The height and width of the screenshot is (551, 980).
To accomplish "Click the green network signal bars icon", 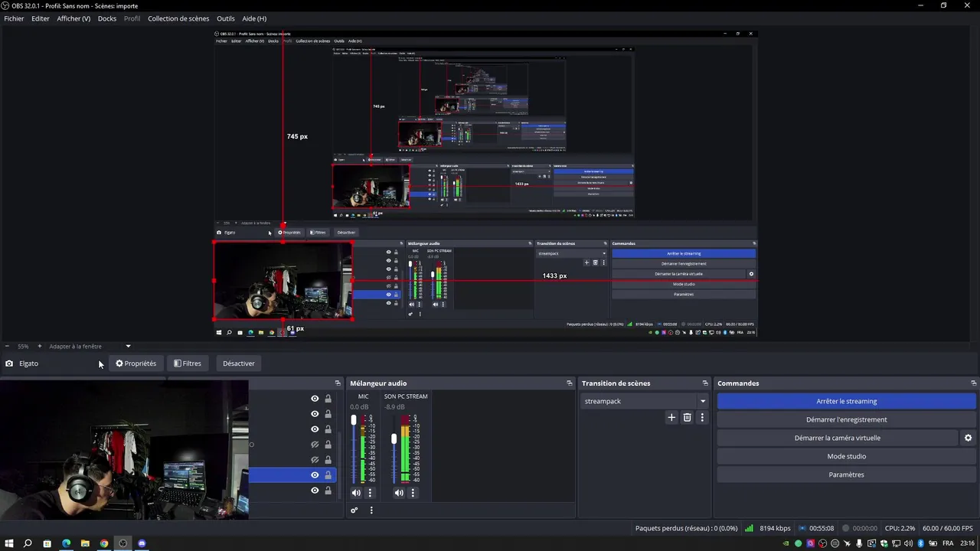I will [x=749, y=528].
